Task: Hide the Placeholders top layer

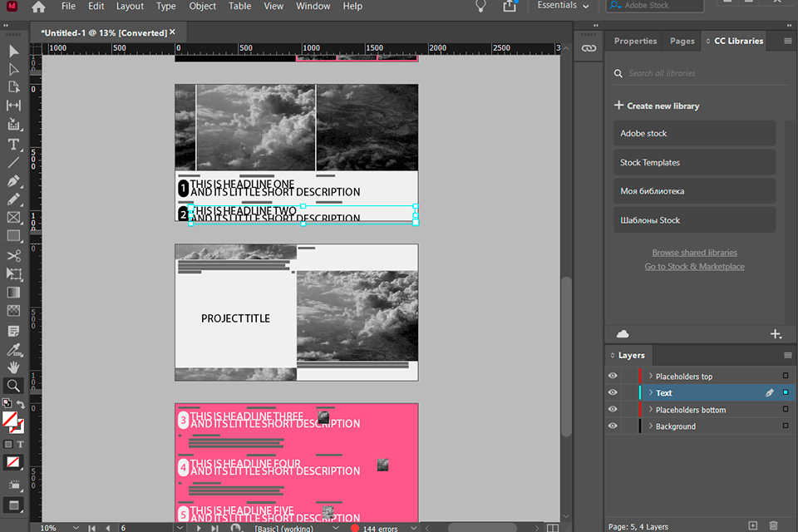Action: [613, 376]
